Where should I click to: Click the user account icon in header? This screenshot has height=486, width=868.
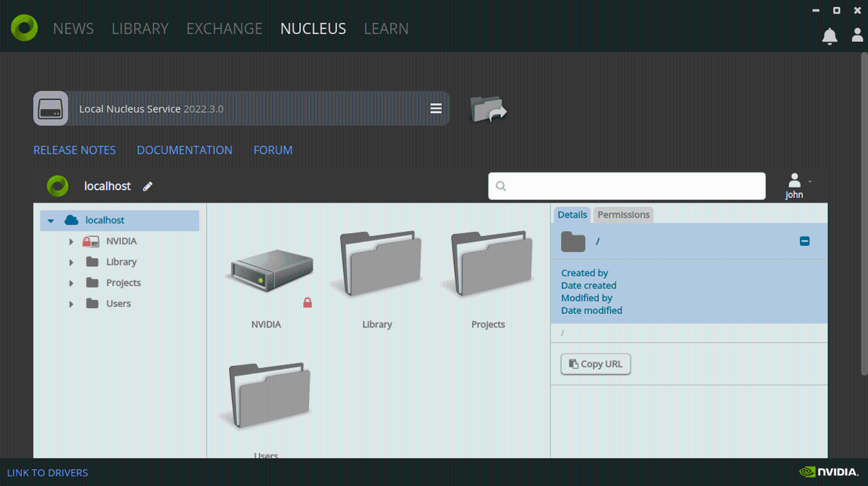[857, 35]
